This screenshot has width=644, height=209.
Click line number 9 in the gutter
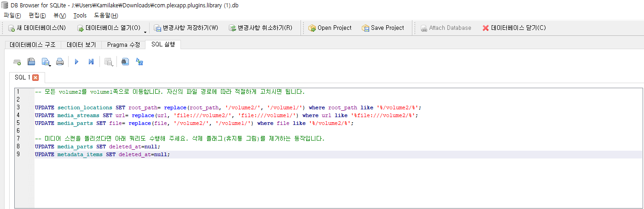[17, 154]
